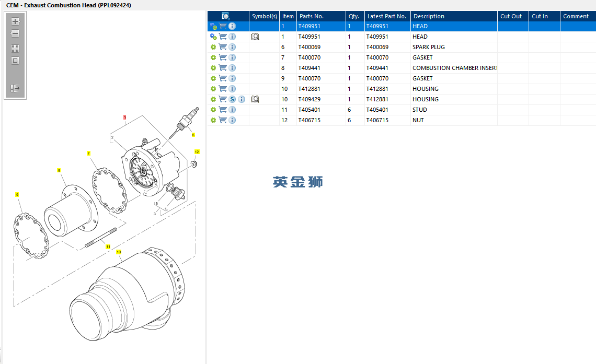Image resolution: width=596 pixels, height=364 pixels.
Task: Add NUT T406715 to cart
Action: [223, 120]
